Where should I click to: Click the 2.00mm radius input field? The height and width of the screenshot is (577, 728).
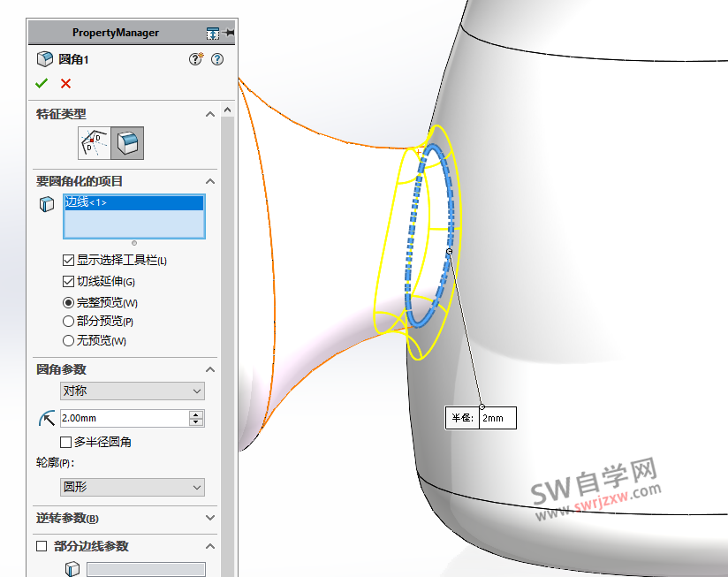pyautogui.click(x=122, y=418)
